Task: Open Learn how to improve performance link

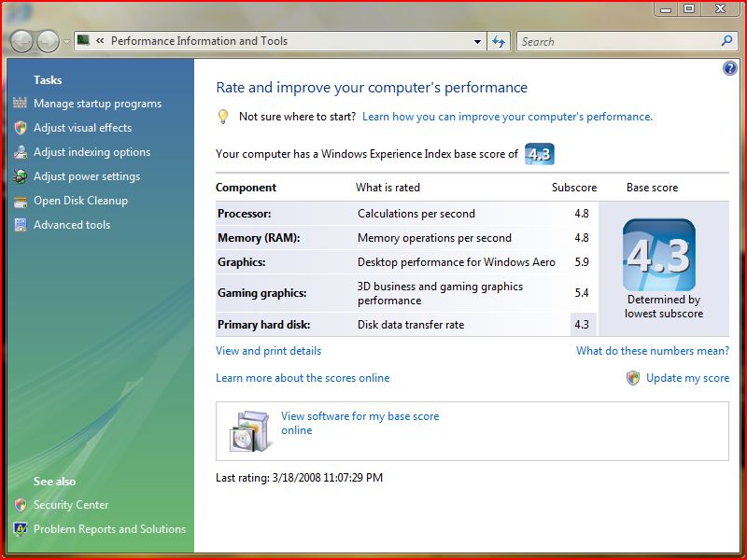Action: click(507, 117)
